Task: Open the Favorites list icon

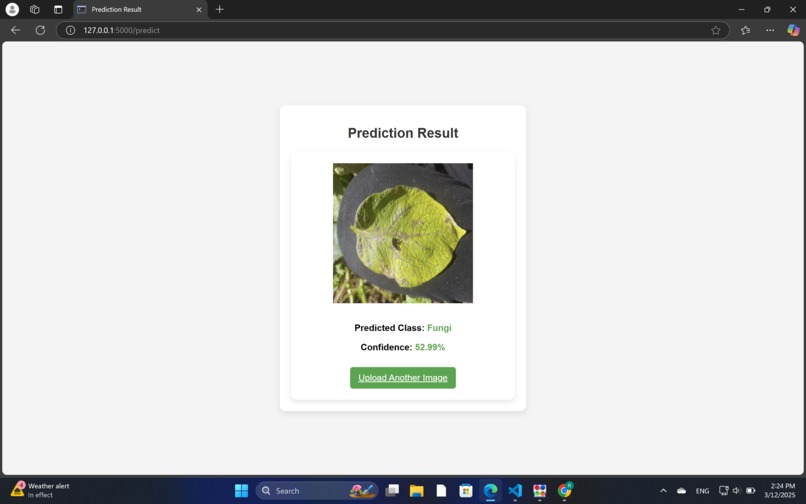Action: point(745,30)
